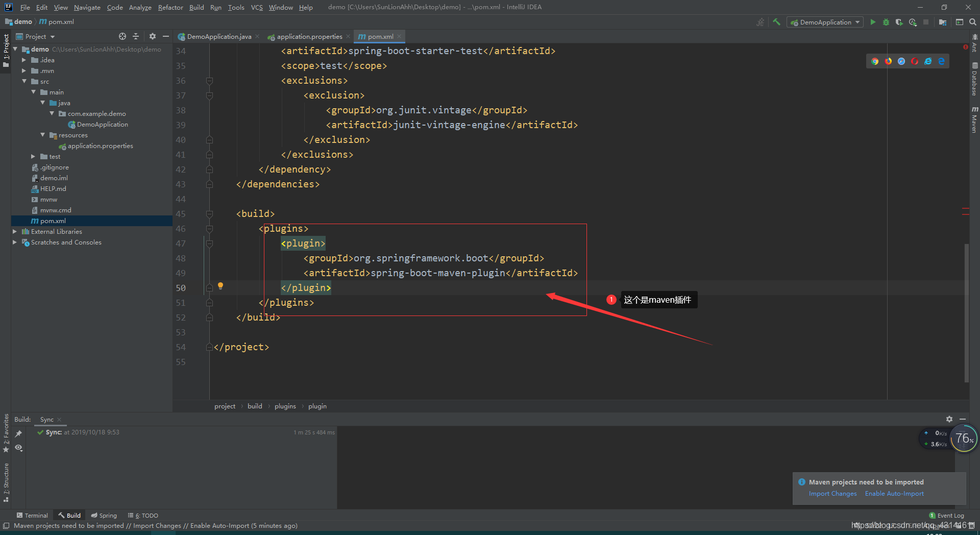Locate current file in Project tree

coord(122,36)
